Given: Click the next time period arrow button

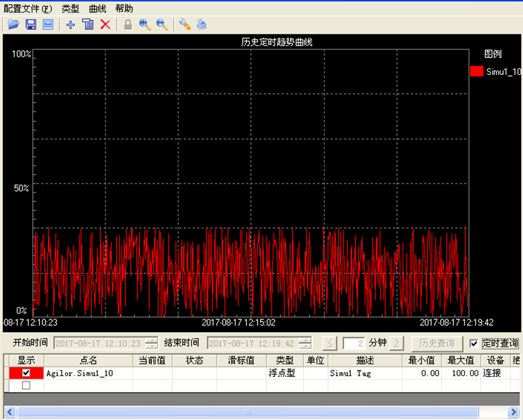Looking at the screenshot, I should (397, 343).
